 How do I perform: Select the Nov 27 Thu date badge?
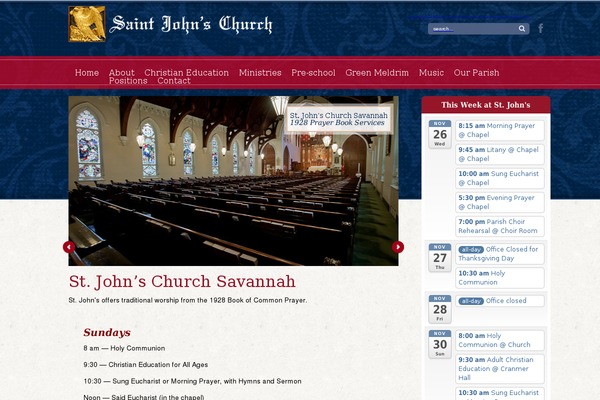tap(440, 257)
